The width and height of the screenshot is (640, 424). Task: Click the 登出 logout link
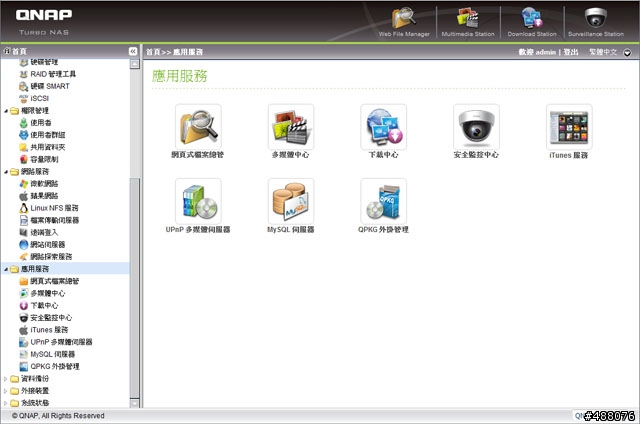coord(571,52)
